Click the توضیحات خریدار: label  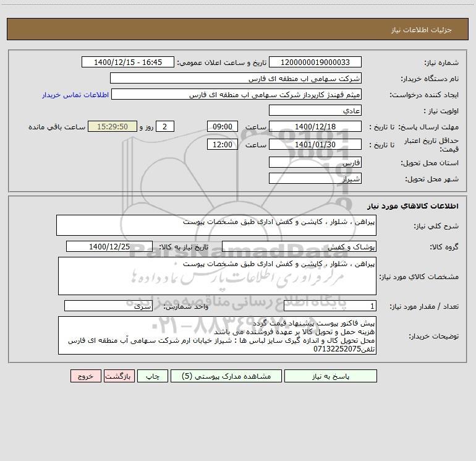[433, 336]
